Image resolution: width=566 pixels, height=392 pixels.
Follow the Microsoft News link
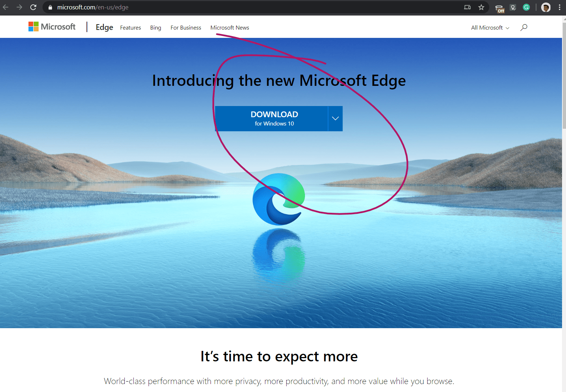[230, 28]
